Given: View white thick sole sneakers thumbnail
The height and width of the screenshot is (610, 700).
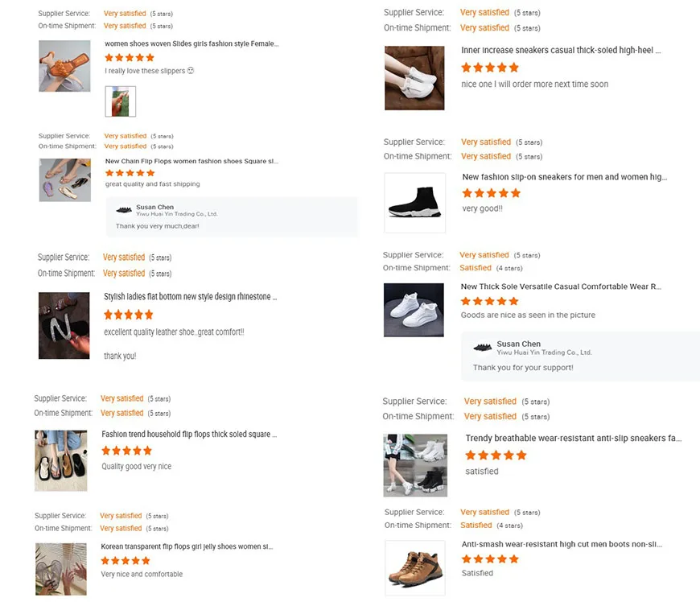Looking at the screenshot, I should [x=414, y=310].
